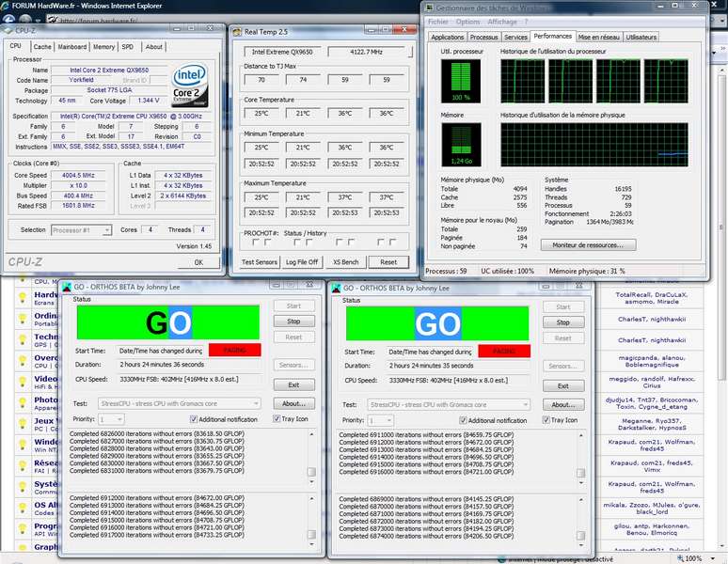This screenshot has width=728, height=564.
Task: Click the red PAGING indicator in right ORTHOS
Action: (504, 352)
